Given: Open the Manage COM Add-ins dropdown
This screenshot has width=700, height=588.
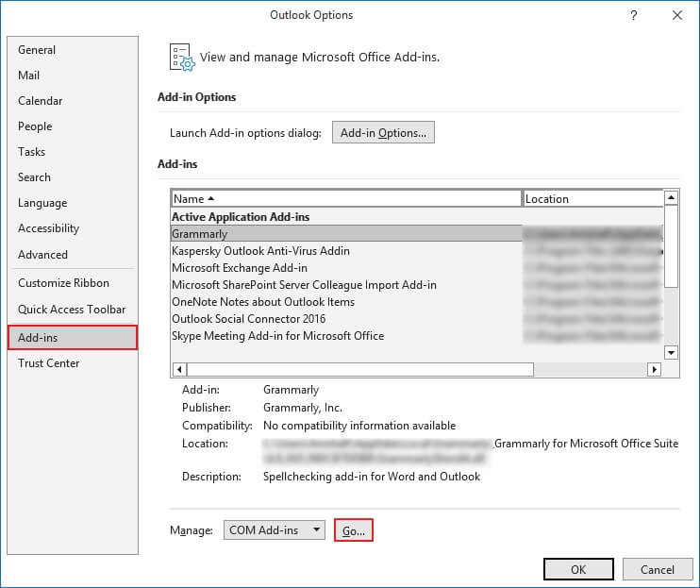Looking at the screenshot, I should pos(275,530).
